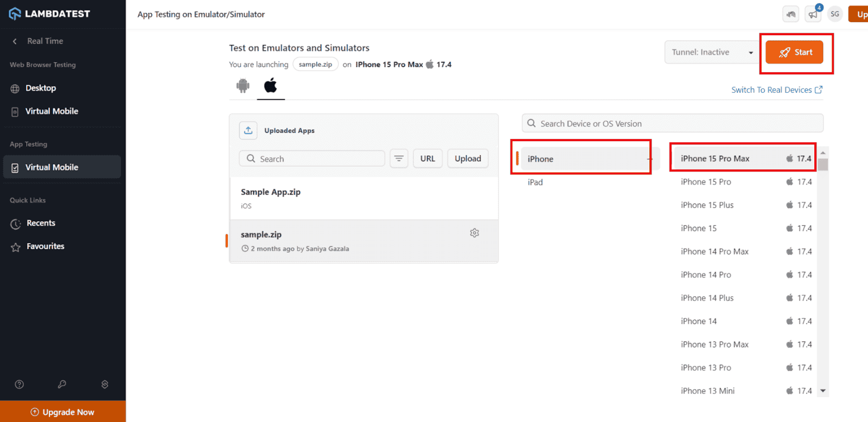
Task: Collapse sidebar with Real Time back chevron
Action: coord(15,41)
